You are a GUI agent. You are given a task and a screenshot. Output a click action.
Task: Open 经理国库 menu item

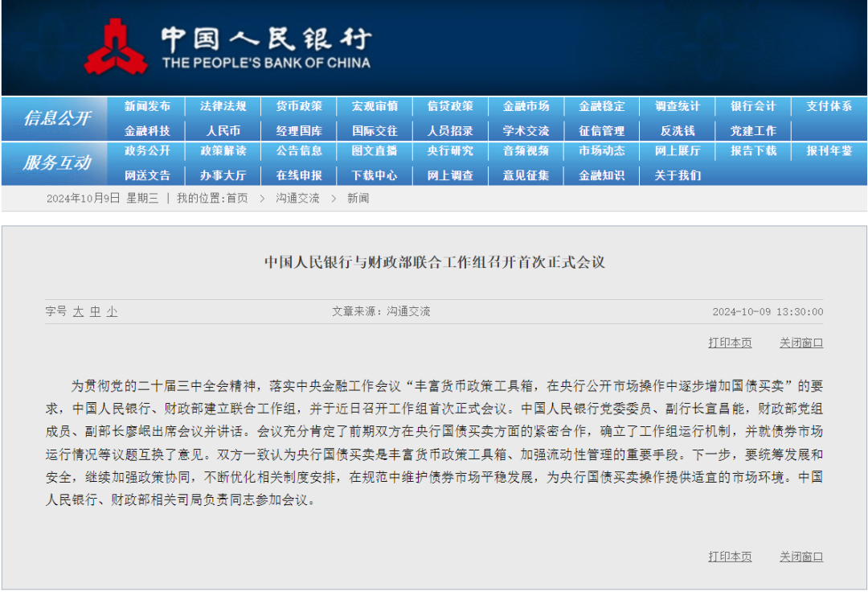click(x=299, y=131)
